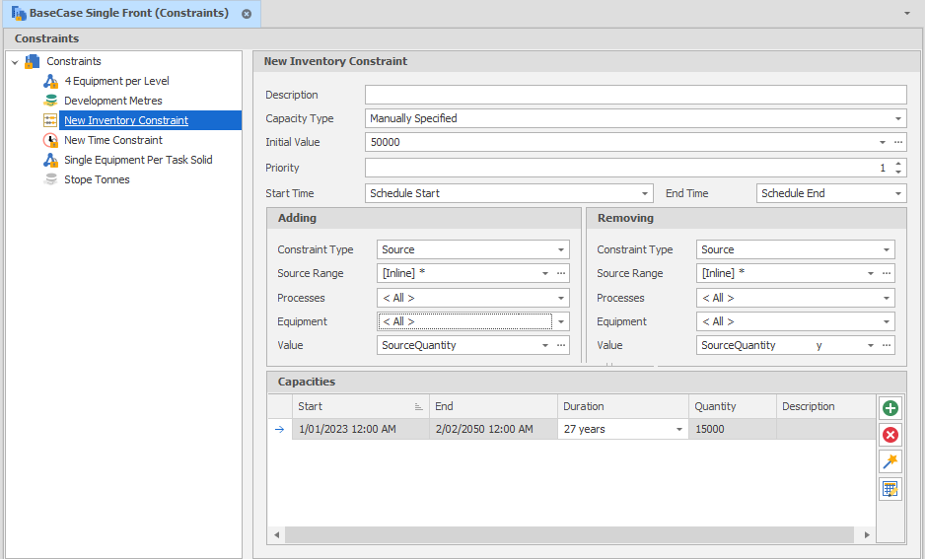Click ellipsis beside Removing Source Range
This screenshot has height=560, width=926.
[x=886, y=274]
